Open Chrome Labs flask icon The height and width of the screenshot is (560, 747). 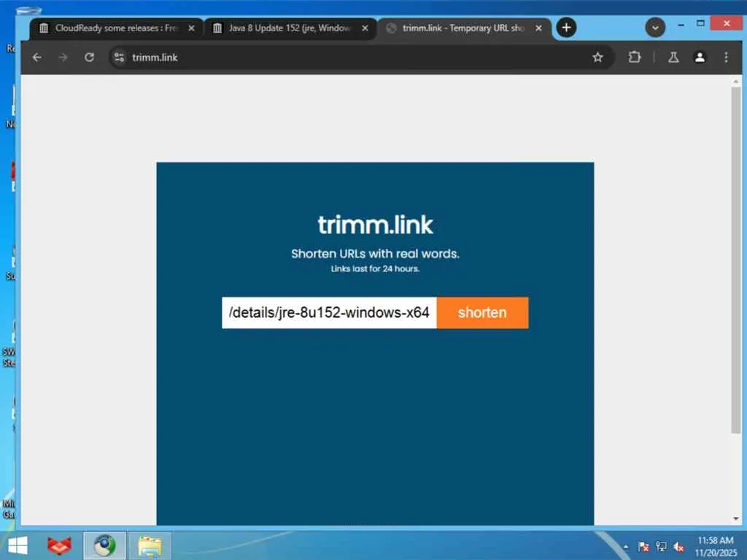(673, 58)
